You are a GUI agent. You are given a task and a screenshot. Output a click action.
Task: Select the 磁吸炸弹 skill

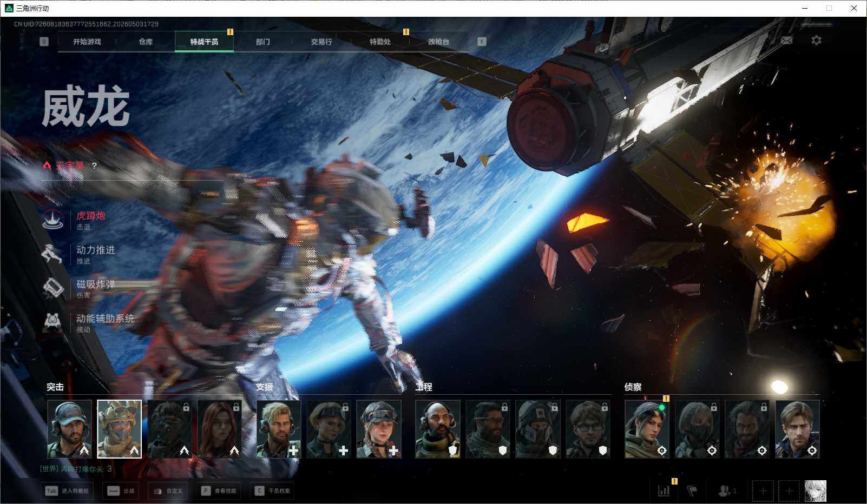click(79, 288)
